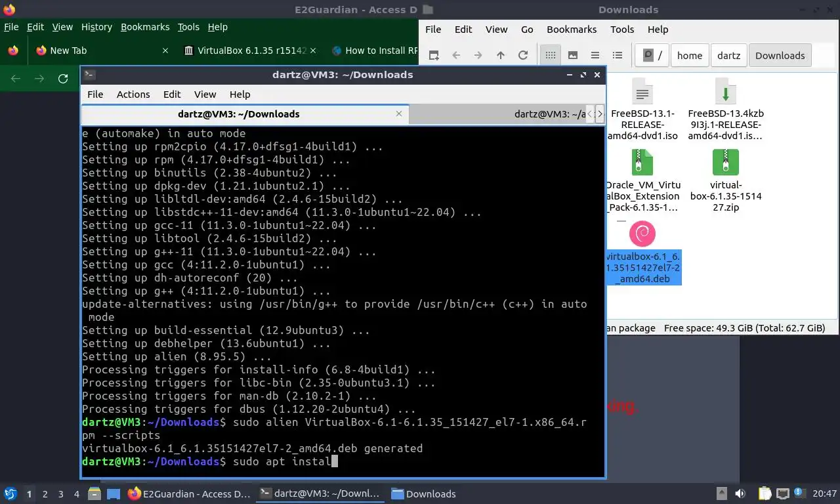The height and width of the screenshot is (504, 840).
Task: Open File menu in the file manager
Action: (433, 30)
